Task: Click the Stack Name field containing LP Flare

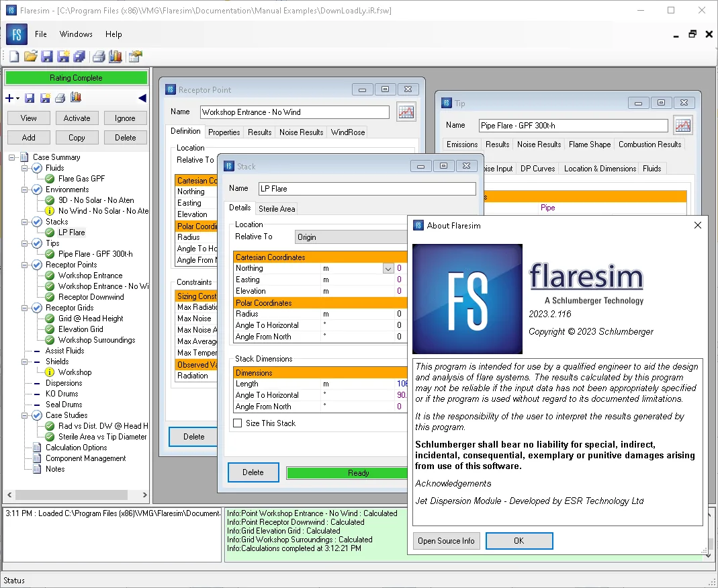Action: [367, 189]
